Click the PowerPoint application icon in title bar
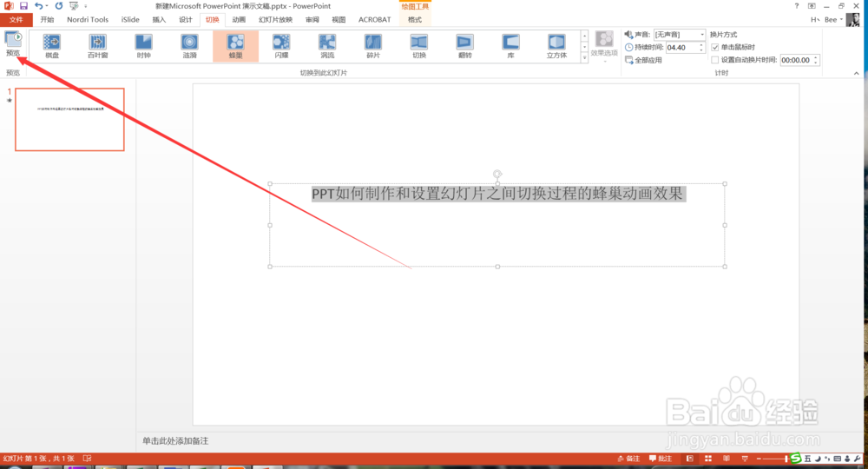The height and width of the screenshot is (469, 868). point(9,5)
